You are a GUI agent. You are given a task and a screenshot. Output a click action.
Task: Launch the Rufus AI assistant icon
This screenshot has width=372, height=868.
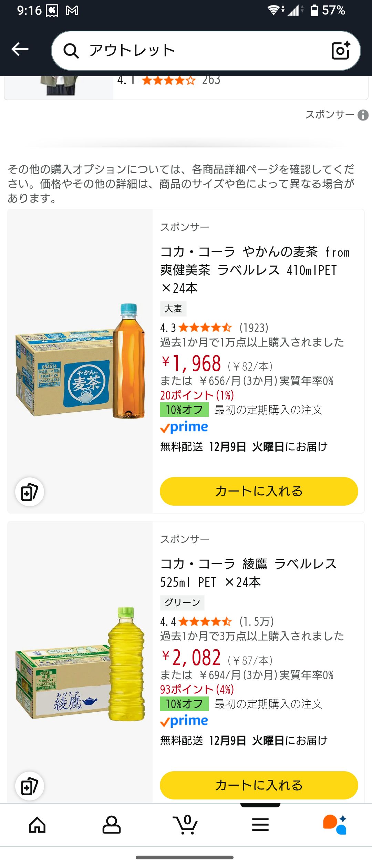[x=335, y=825]
